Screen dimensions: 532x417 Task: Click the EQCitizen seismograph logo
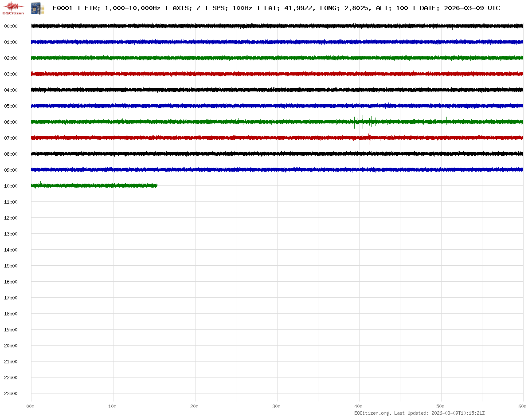[13, 8]
